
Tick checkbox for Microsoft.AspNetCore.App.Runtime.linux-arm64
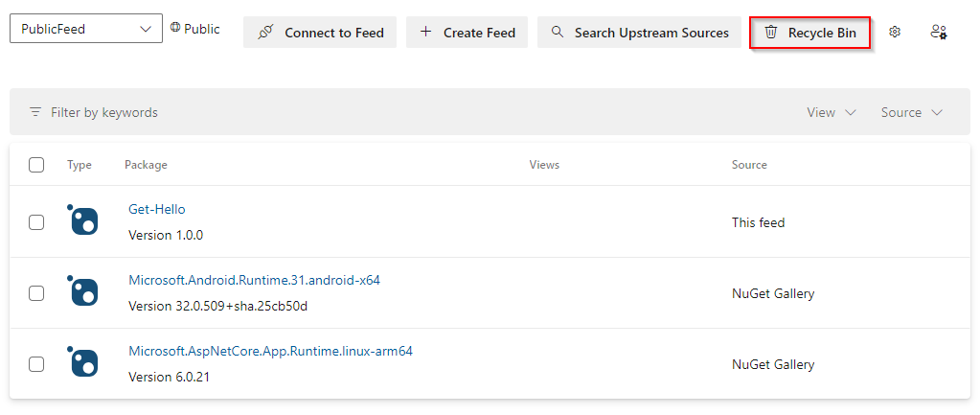coord(36,364)
